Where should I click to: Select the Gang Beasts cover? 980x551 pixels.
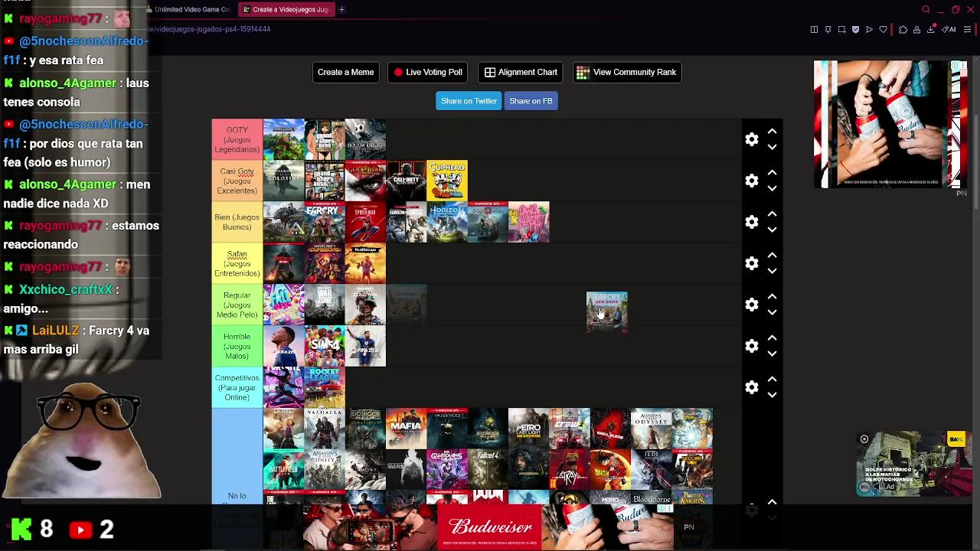tap(529, 222)
